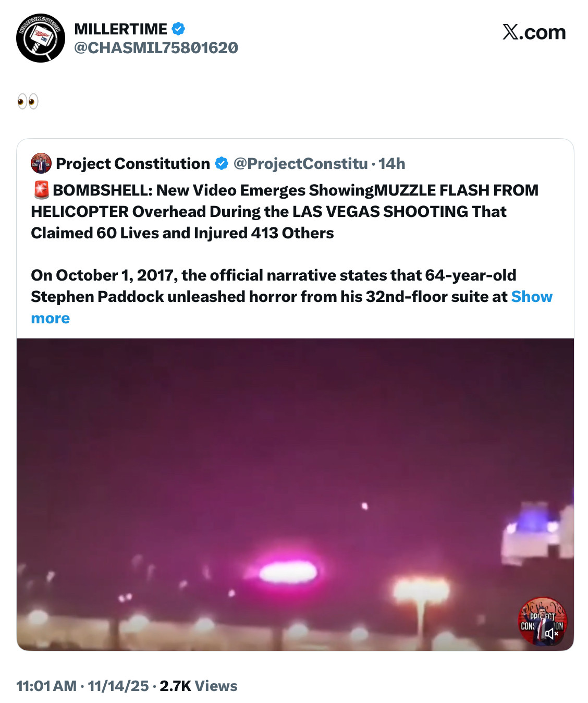Open Project Constitution display name
This screenshot has height=703, width=588.
pyautogui.click(x=133, y=163)
